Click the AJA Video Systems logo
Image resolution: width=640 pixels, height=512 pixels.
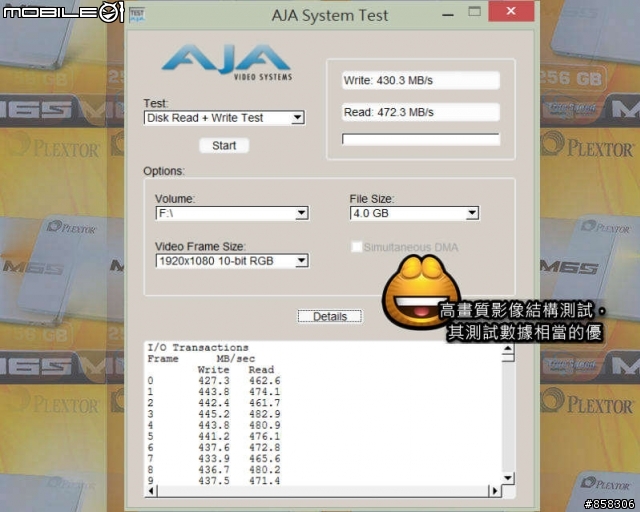click(227, 62)
